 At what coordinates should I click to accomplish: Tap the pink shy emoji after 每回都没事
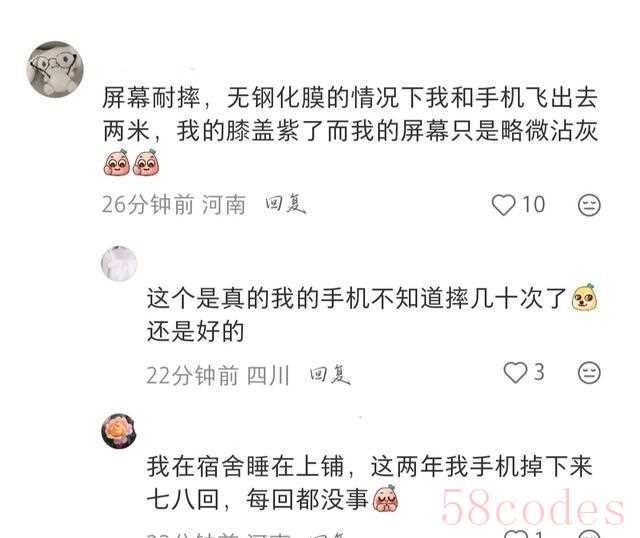pyautogui.click(x=385, y=499)
